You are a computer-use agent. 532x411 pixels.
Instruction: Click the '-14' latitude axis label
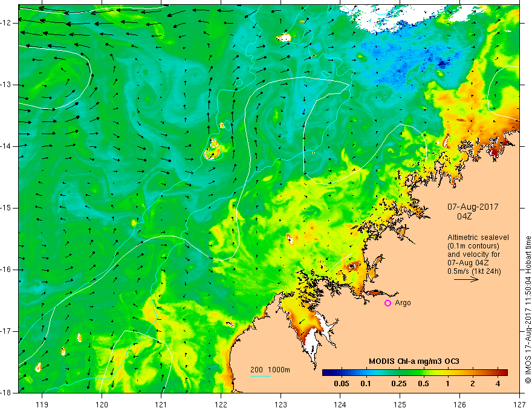tap(7, 146)
